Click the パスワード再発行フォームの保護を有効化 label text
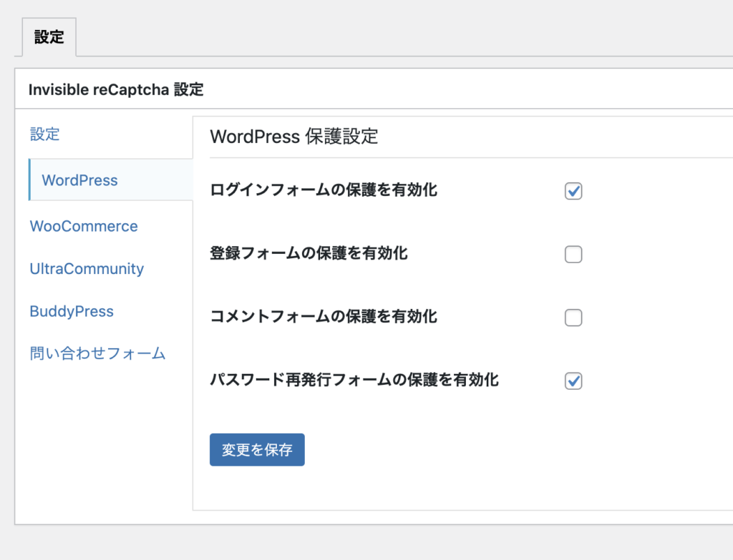 click(x=354, y=380)
